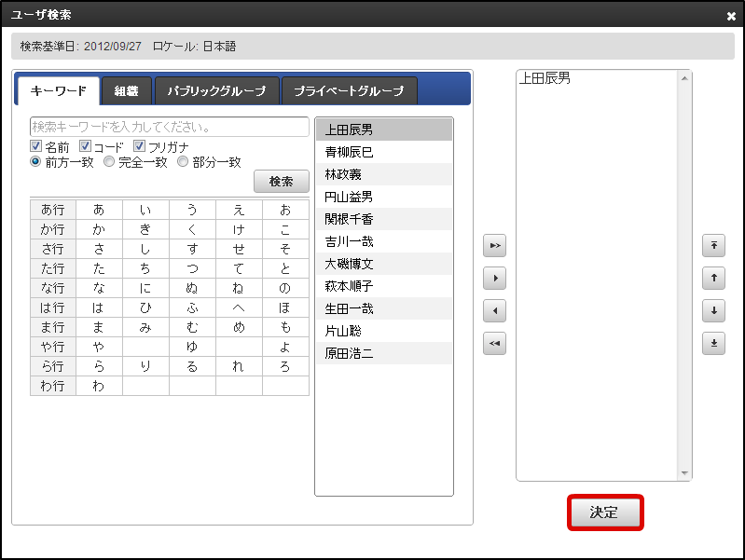The image size is (745, 560).
Task: Select the 完全一致 radio button
Action: coord(109,161)
